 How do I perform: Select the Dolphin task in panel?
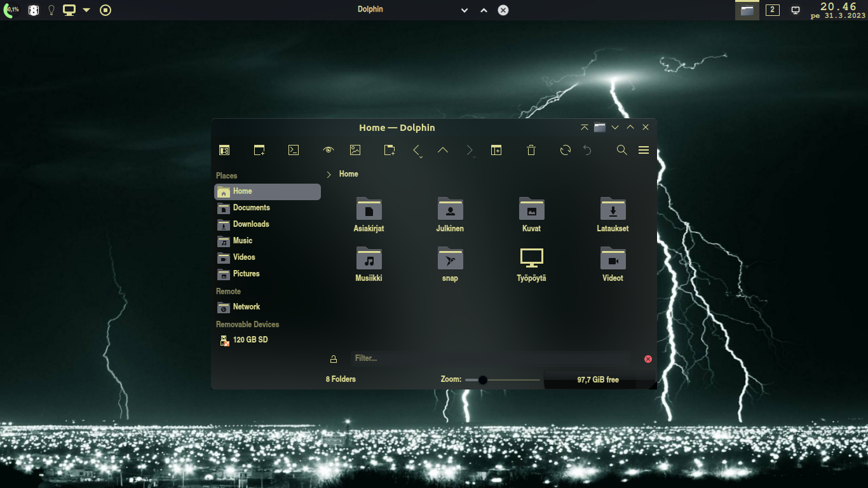coord(747,10)
